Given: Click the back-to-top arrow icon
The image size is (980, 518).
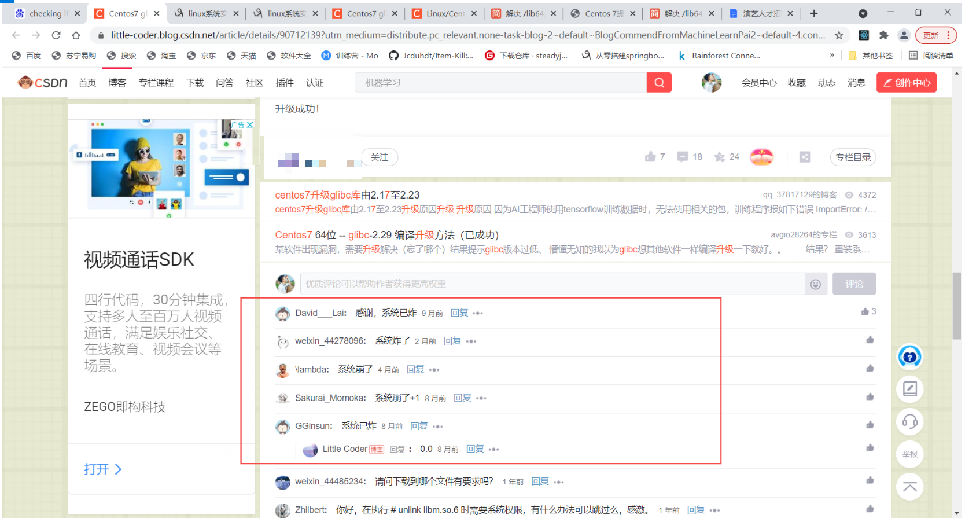Looking at the screenshot, I should tap(909, 487).
